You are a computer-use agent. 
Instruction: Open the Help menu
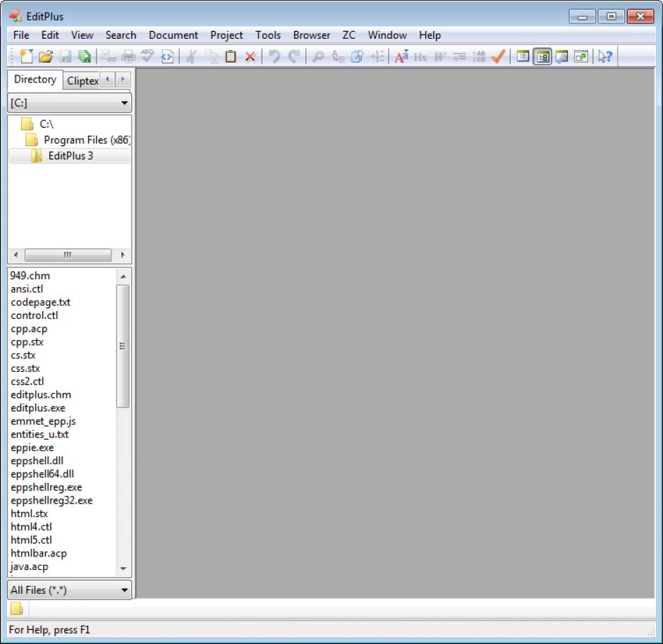click(430, 35)
